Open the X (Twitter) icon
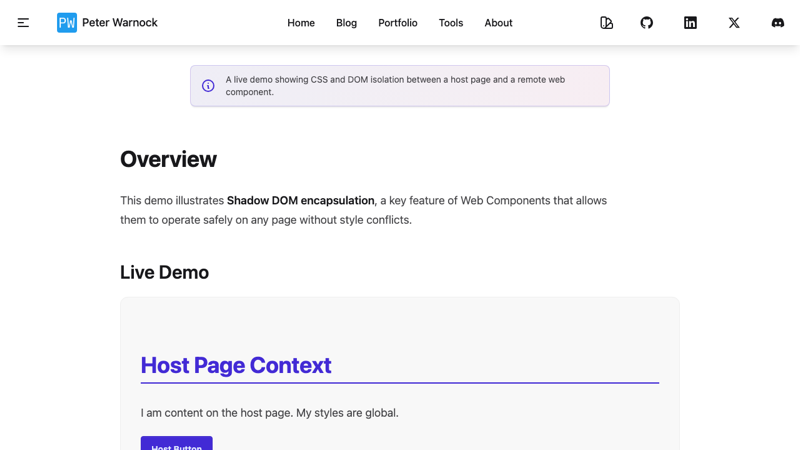Viewport: 800px width, 450px height. 734,22
